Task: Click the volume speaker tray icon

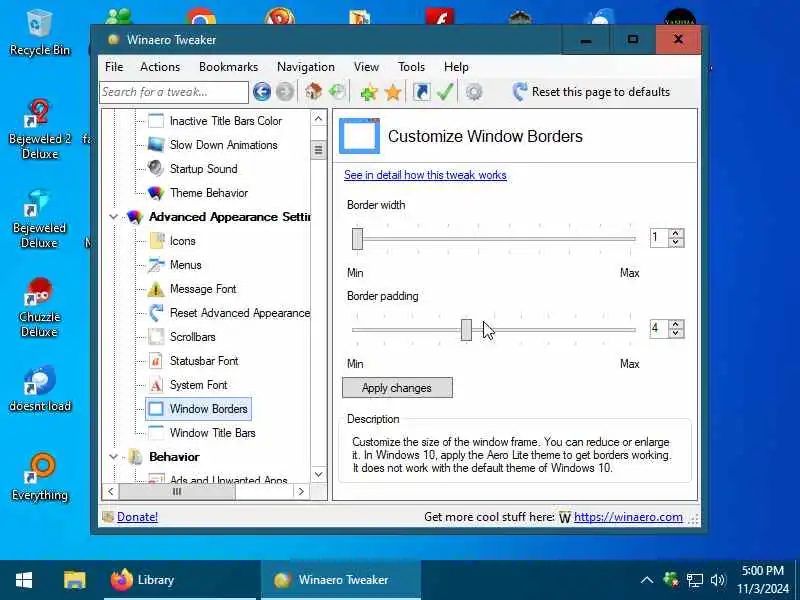Action: tap(717, 580)
